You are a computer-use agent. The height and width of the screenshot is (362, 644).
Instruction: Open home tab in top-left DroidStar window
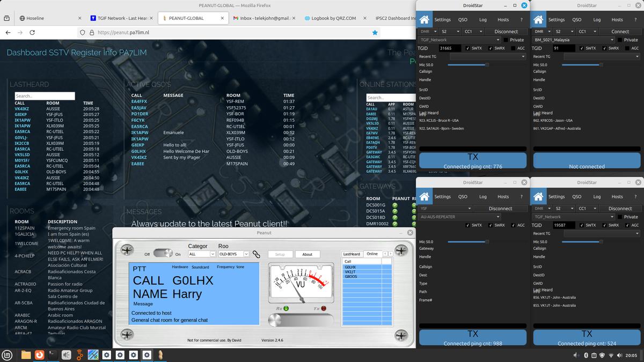coord(425,19)
